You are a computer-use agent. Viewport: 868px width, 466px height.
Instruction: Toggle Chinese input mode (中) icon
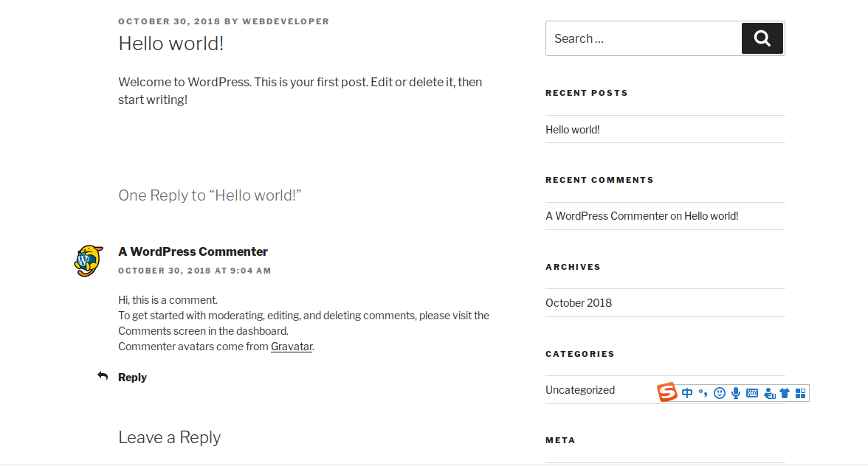tap(687, 393)
